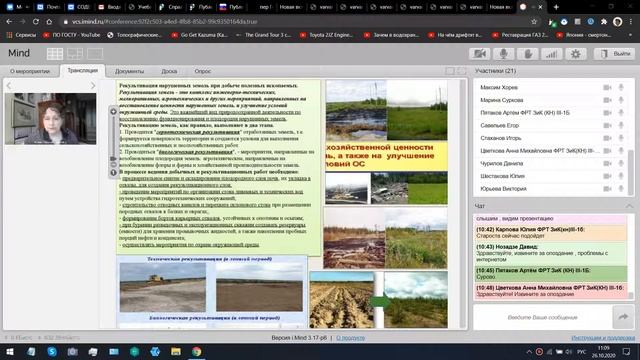Bookmark this page with the star icon
Screen dimensions: 640x360
coord(534,22)
